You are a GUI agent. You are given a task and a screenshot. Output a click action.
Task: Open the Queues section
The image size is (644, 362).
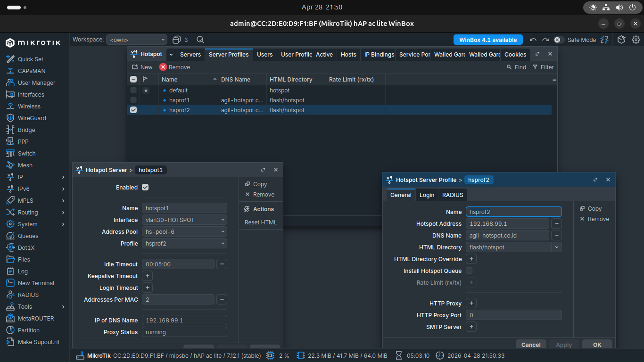click(28, 236)
